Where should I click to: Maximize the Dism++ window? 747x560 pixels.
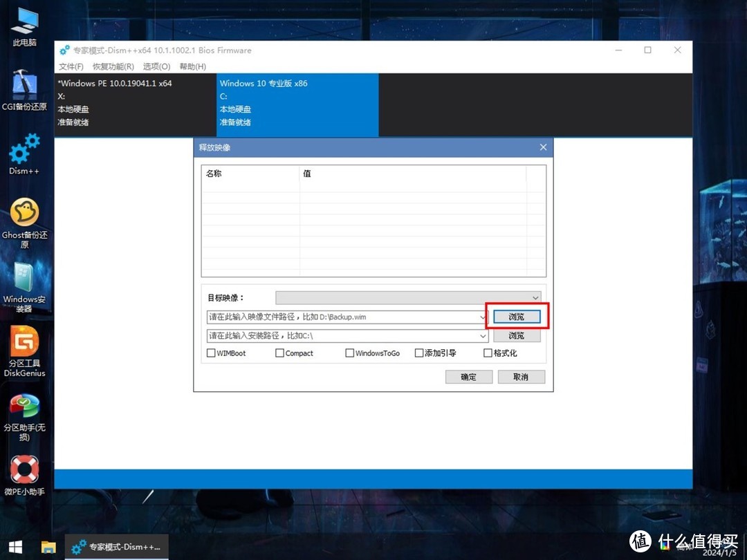pyautogui.click(x=648, y=50)
